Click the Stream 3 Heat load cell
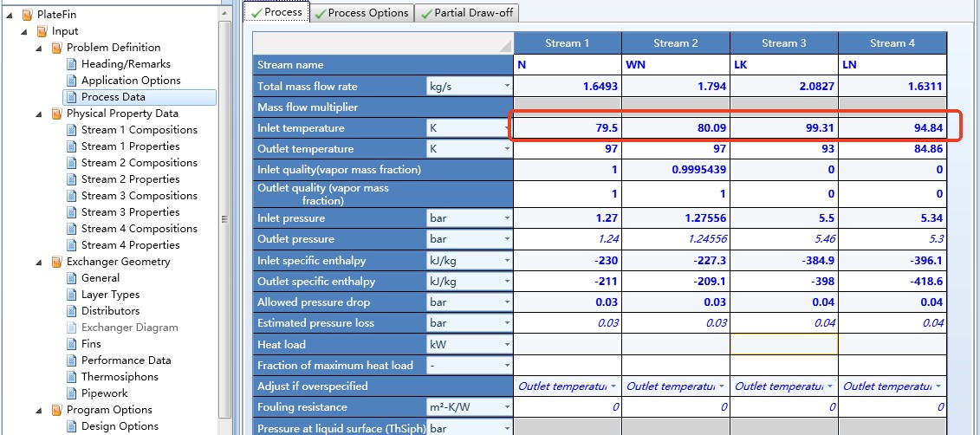This screenshot has width=980, height=435. [783, 345]
